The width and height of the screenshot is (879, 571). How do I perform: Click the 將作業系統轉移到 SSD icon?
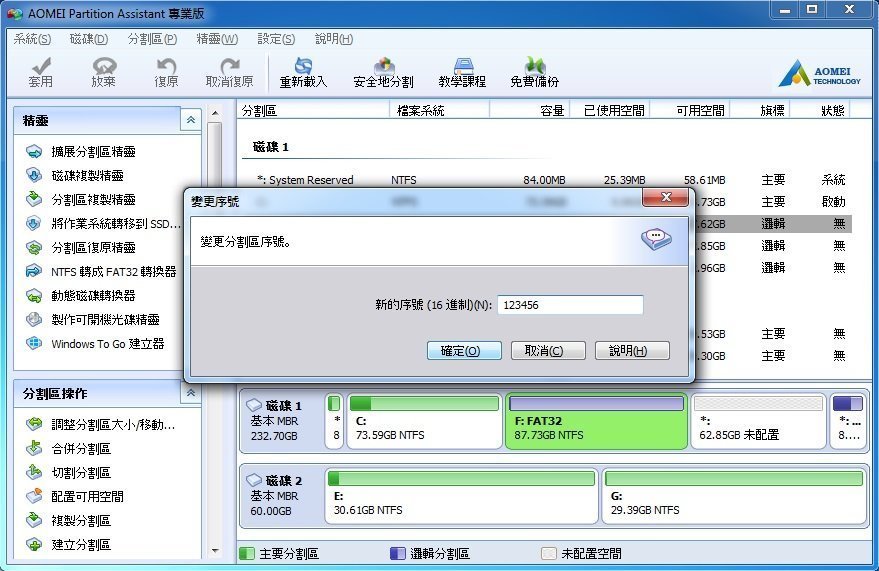tap(34, 223)
